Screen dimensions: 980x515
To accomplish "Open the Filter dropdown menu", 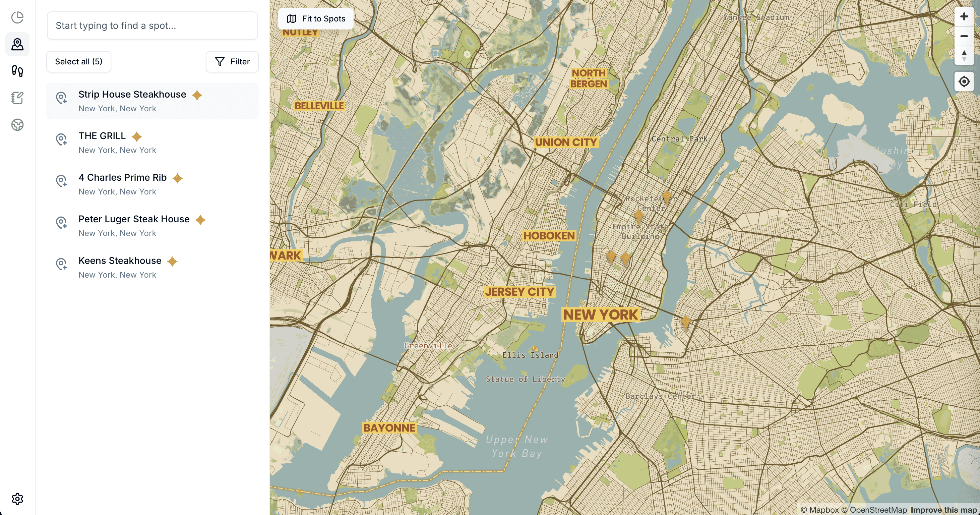I will 231,61.
